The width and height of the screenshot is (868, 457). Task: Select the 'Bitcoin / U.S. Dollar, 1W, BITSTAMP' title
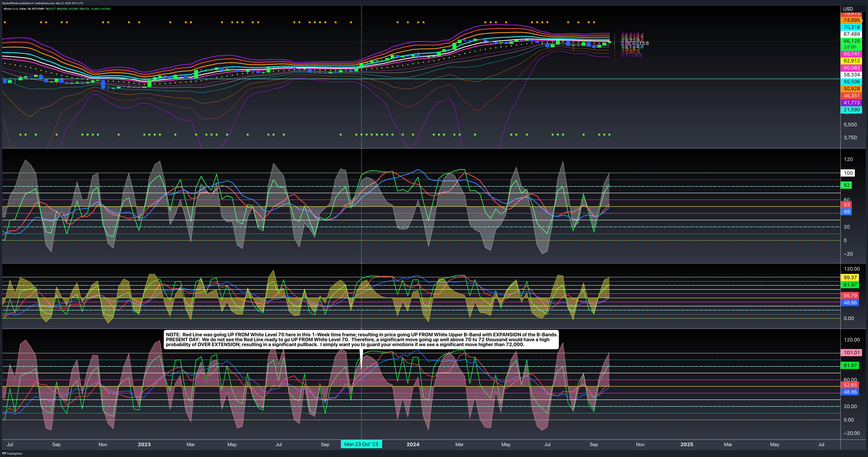[x=24, y=9]
